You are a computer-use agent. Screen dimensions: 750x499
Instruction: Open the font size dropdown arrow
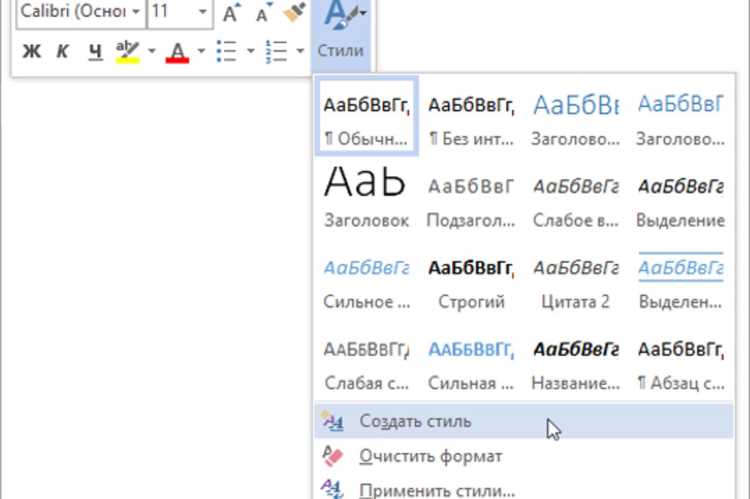203,11
